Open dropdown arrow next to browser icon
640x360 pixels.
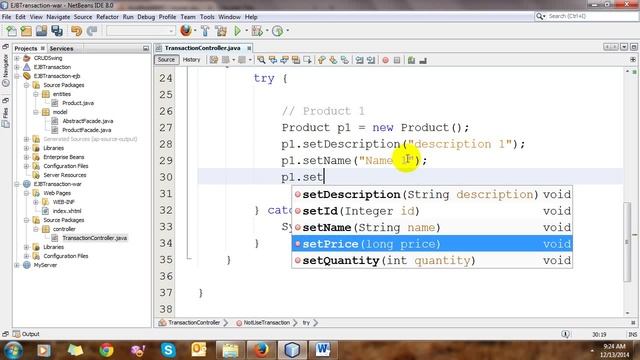tap(195, 31)
